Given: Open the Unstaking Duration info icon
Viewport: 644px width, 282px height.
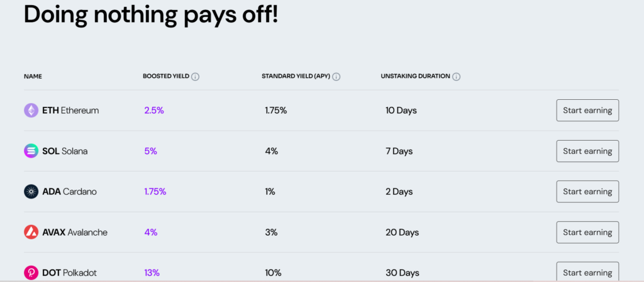Looking at the screenshot, I should pyautogui.click(x=457, y=77).
